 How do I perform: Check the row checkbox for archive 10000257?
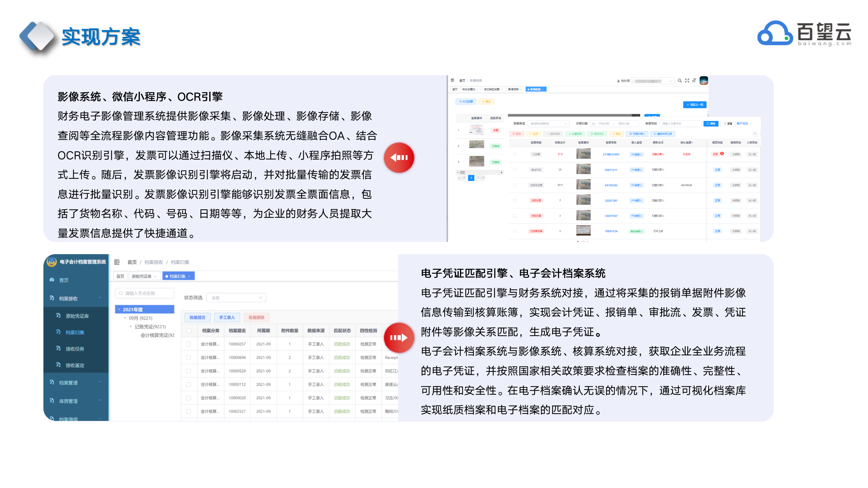tap(189, 344)
